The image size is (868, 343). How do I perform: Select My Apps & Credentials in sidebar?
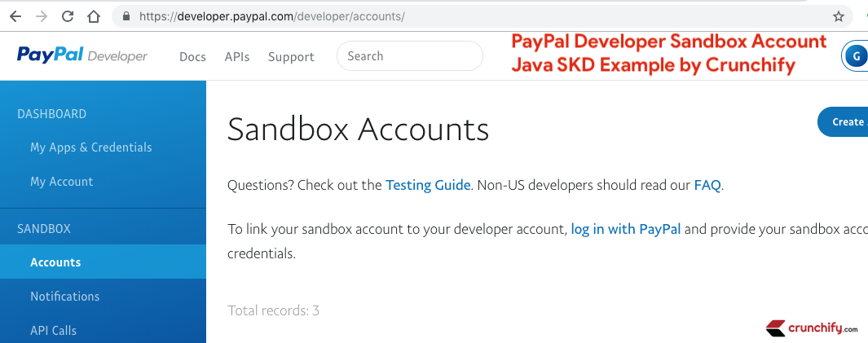pyautogui.click(x=91, y=147)
